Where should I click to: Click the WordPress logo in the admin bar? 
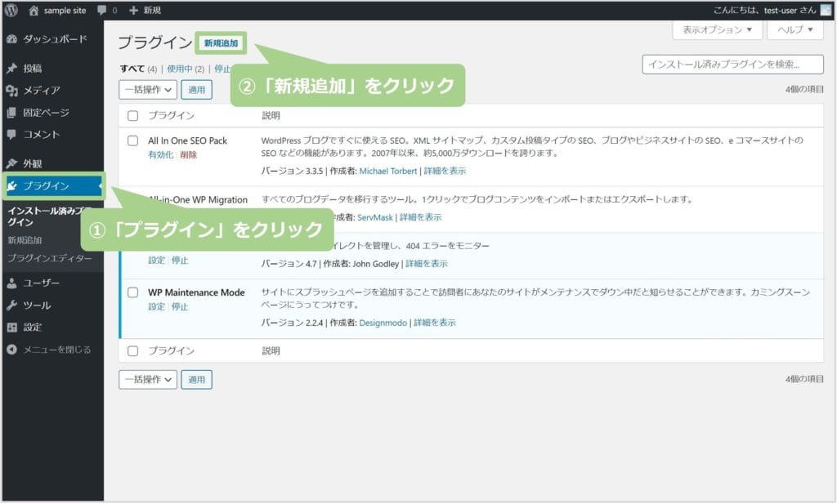tap(11, 11)
